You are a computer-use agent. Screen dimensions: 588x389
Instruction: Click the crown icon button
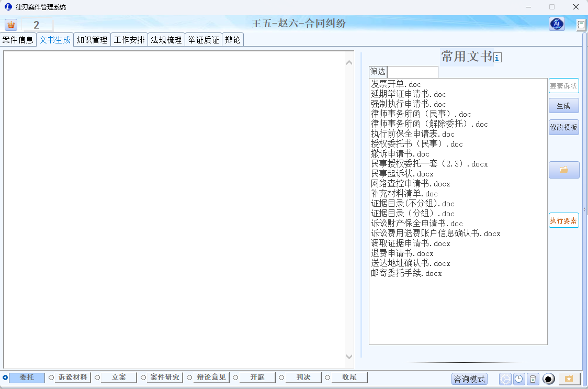[10, 25]
